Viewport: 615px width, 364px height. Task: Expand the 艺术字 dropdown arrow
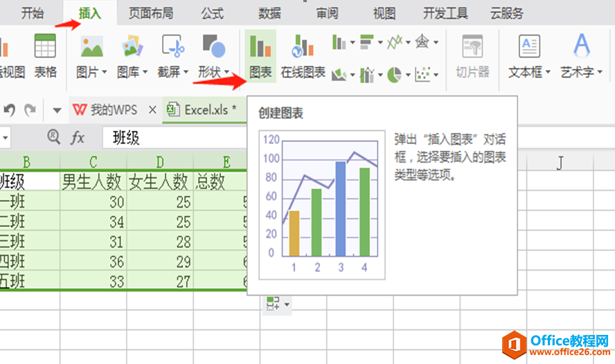[600, 72]
